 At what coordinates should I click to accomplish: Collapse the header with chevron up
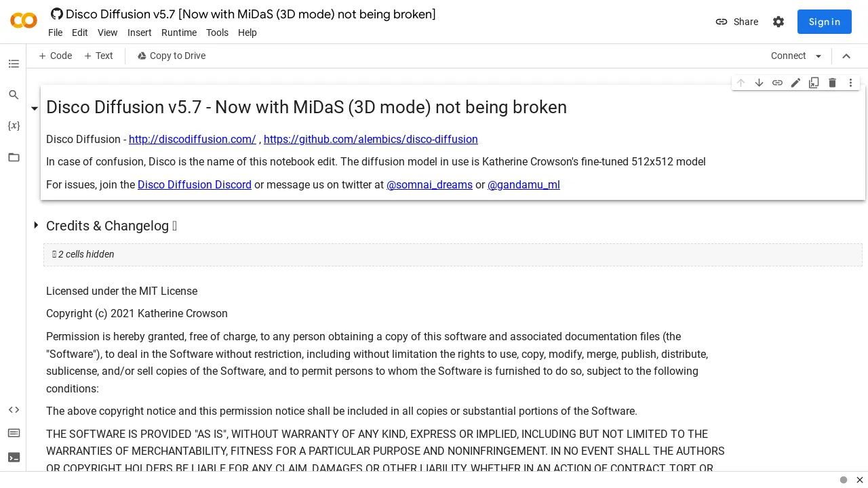click(x=846, y=56)
